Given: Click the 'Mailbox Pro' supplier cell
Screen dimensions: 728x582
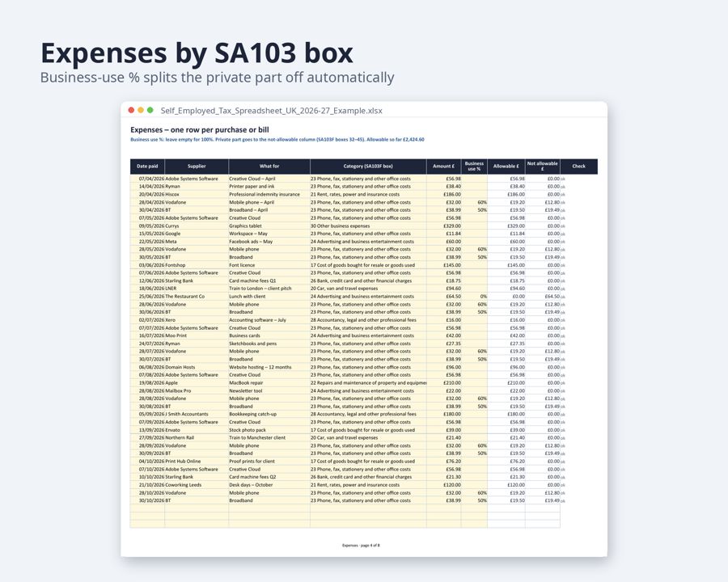Looking at the screenshot, I should click(197, 390).
